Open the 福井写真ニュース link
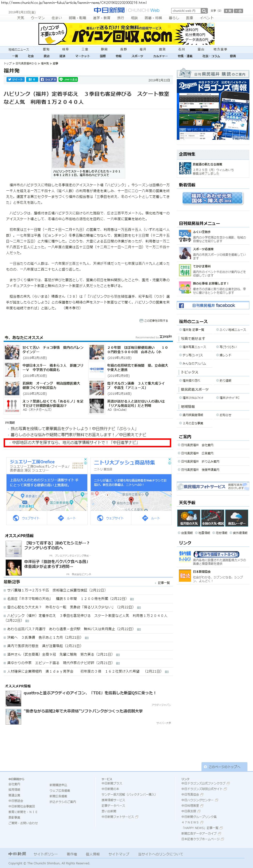 coord(194,347)
